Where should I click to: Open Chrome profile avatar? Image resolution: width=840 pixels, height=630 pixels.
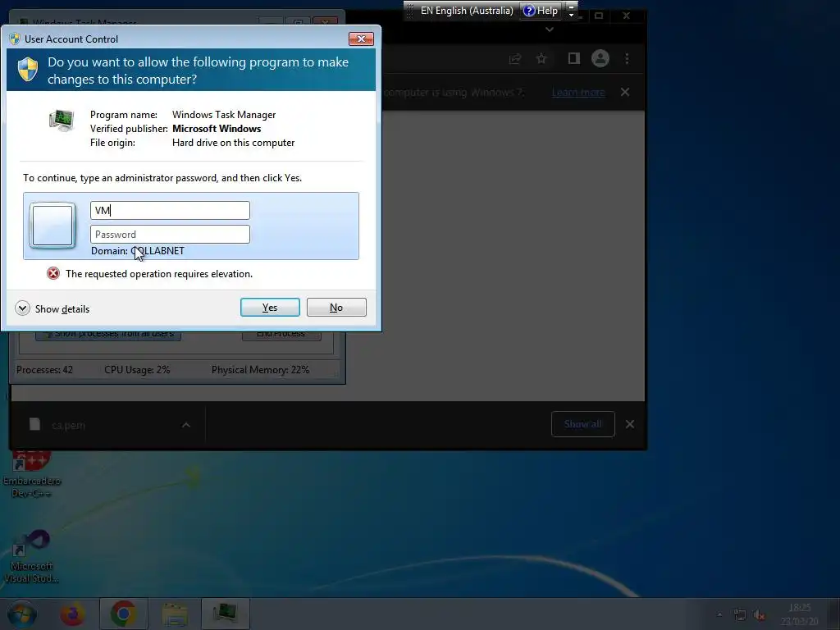(600, 58)
